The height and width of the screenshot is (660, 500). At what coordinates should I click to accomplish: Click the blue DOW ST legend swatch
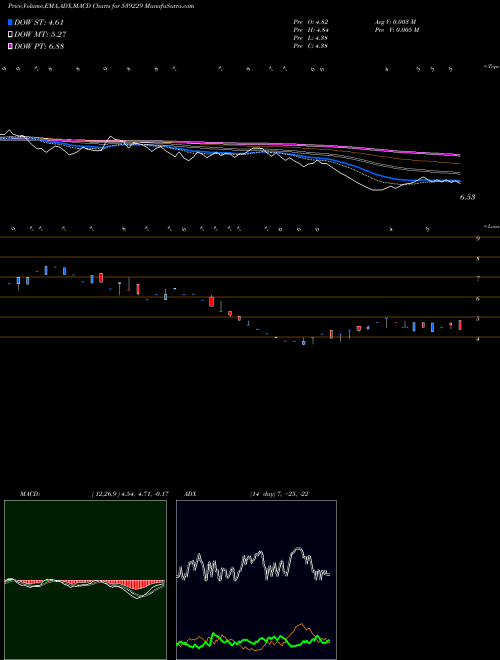10,22
